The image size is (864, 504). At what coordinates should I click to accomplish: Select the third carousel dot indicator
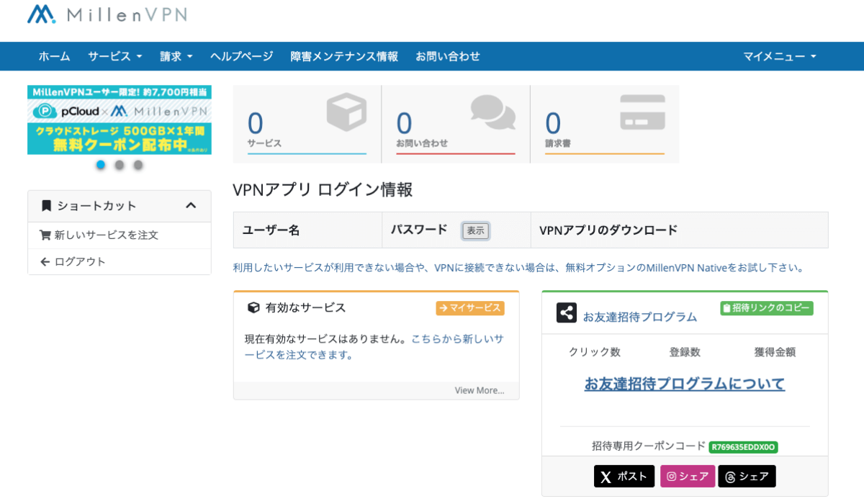pos(138,165)
